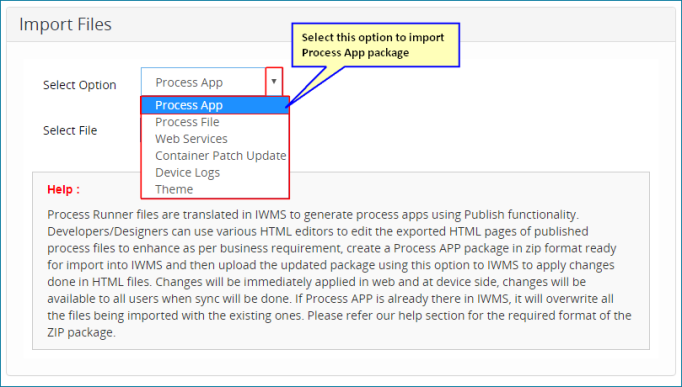682x387 pixels.
Task: Choose Process App from dropdown list
Action: click(215, 105)
